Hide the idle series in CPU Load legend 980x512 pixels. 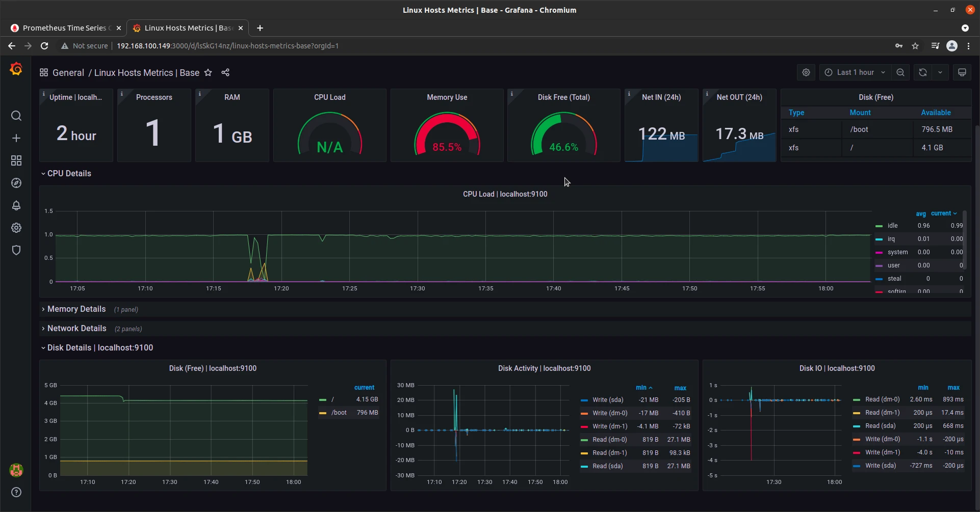892,226
